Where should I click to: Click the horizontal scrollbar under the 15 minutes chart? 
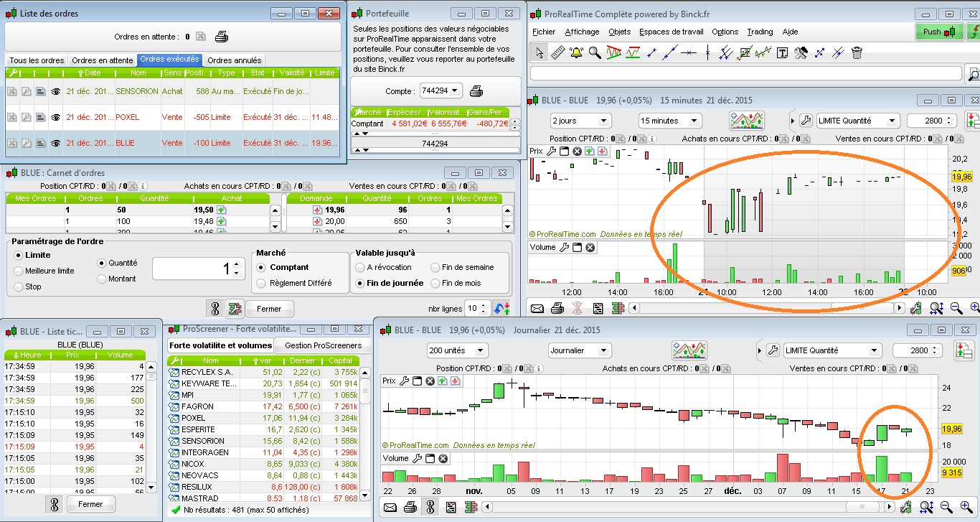pos(767,308)
